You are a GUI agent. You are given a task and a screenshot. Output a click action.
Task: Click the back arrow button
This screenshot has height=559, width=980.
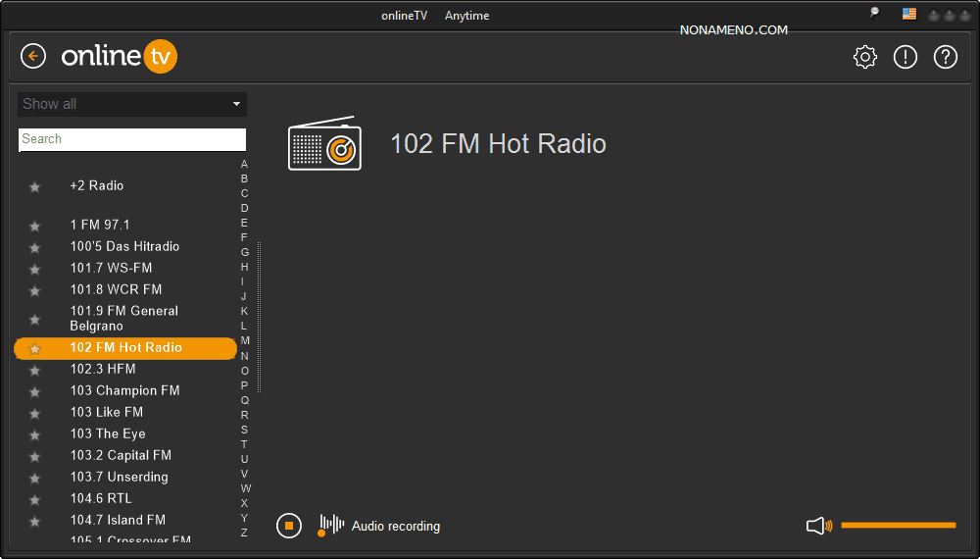33,57
